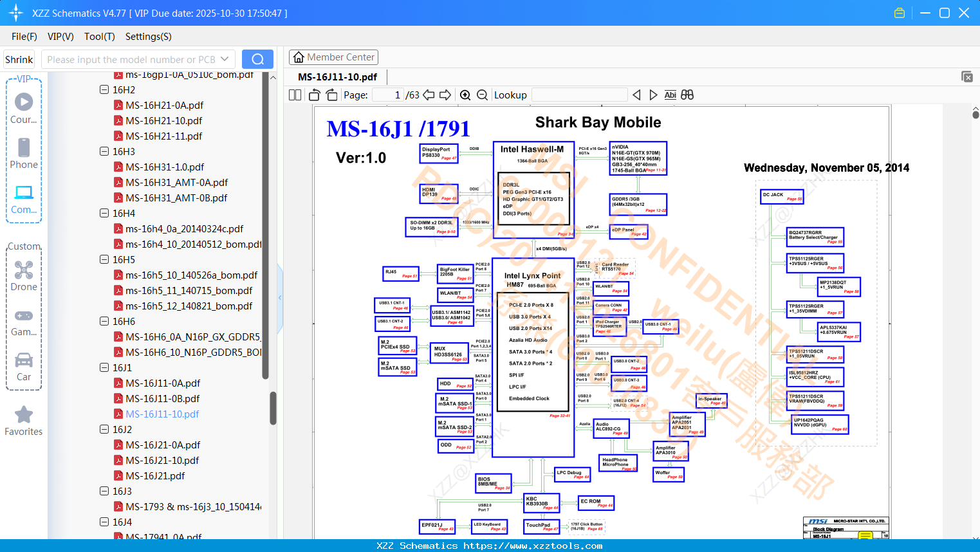
Task: Open MS-16J21-0A.pdf file
Action: point(163,445)
